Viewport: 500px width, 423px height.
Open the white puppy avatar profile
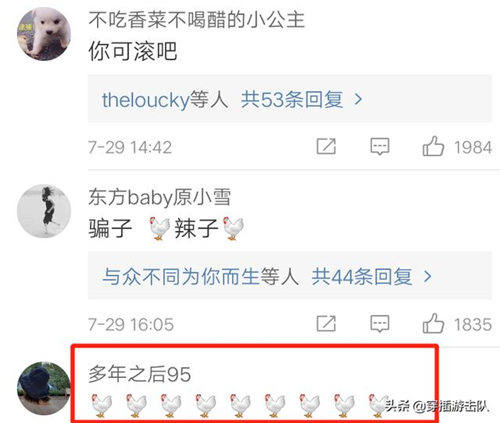click(x=44, y=34)
